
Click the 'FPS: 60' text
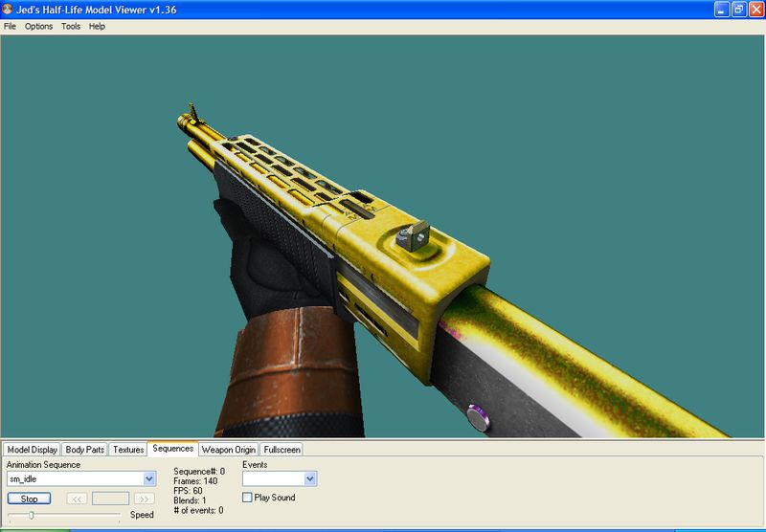(x=188, y=491)
